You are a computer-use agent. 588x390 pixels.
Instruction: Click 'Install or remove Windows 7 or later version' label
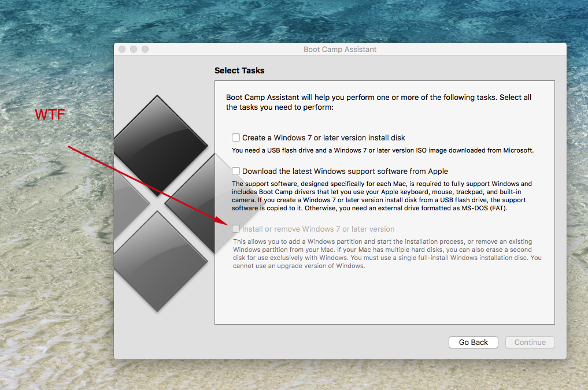click(x=319, y=229)
